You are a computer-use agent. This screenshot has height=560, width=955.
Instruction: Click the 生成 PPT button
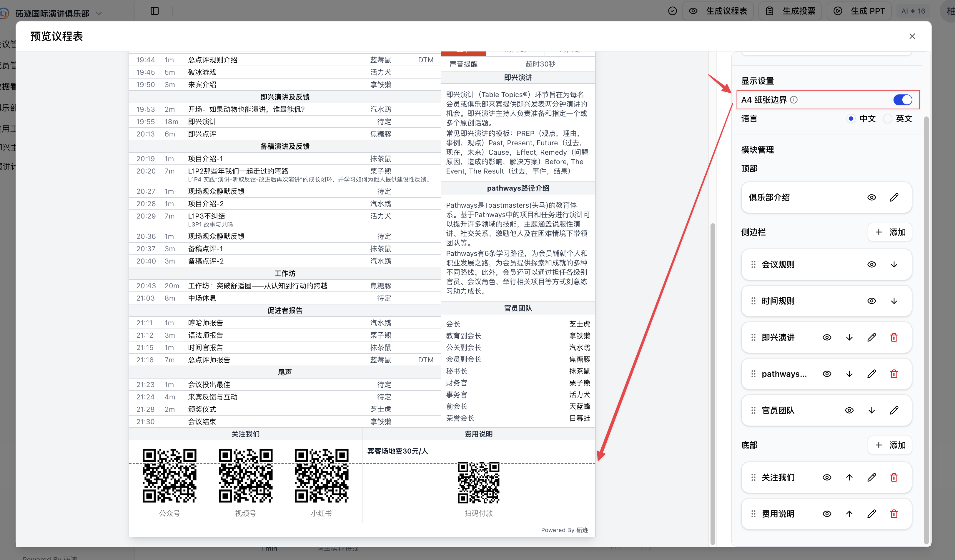(x=859, y=11)
